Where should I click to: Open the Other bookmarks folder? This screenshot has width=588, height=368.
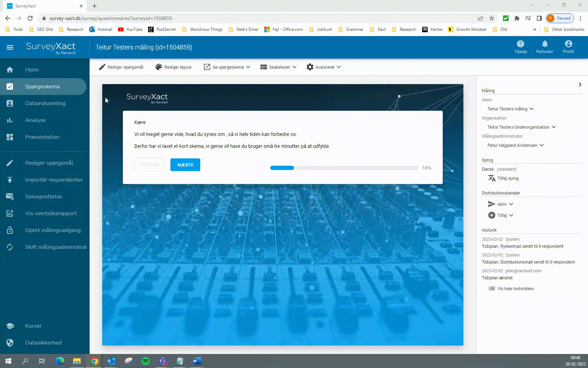coord(564,29)
